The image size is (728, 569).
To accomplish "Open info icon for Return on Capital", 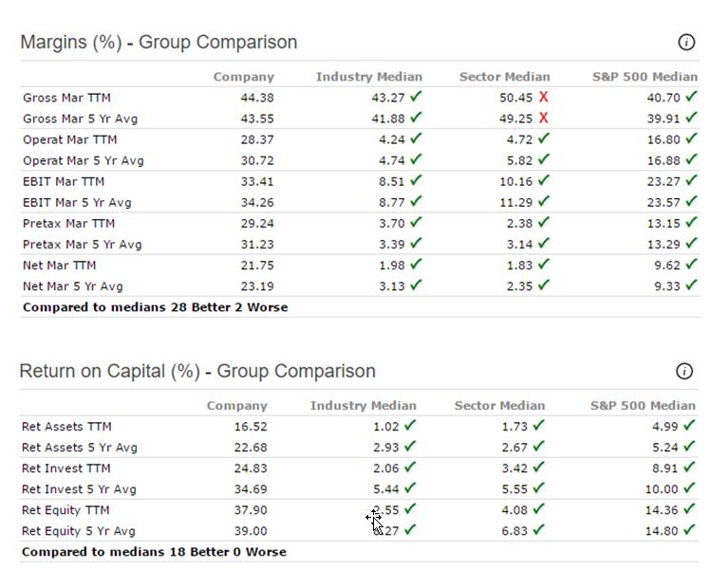I will click(684, 371).
